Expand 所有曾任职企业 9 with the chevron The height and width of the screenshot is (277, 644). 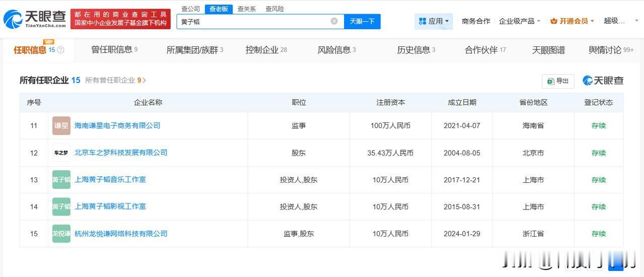point(144,80)
